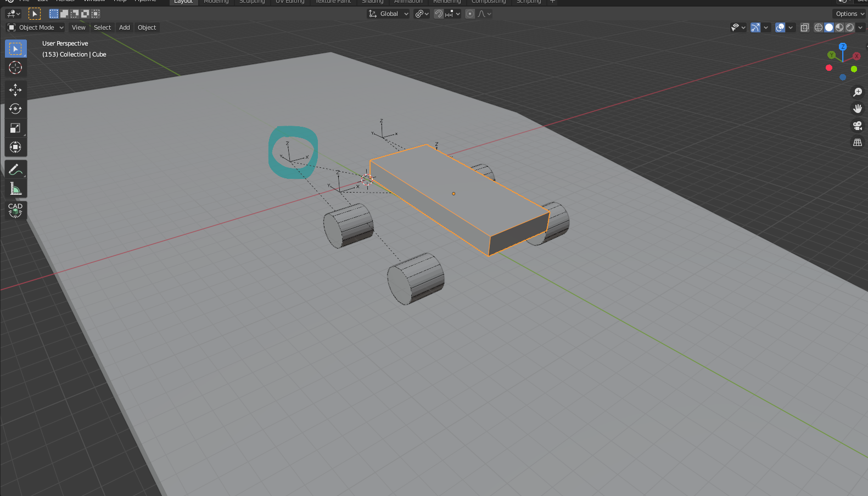Select the Scale tool
The image size is (868, 496).
[15, 128]
